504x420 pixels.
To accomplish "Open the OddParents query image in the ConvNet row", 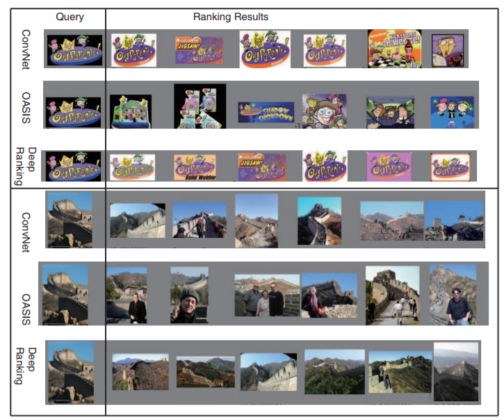I will click(x=74, y=50).
